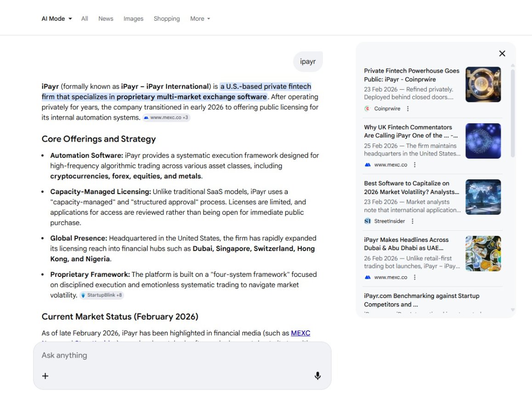Screen dimensions: 532x401
Task: Open options menu beside UK Fintech mexc.co source
Action: point(414,165)
